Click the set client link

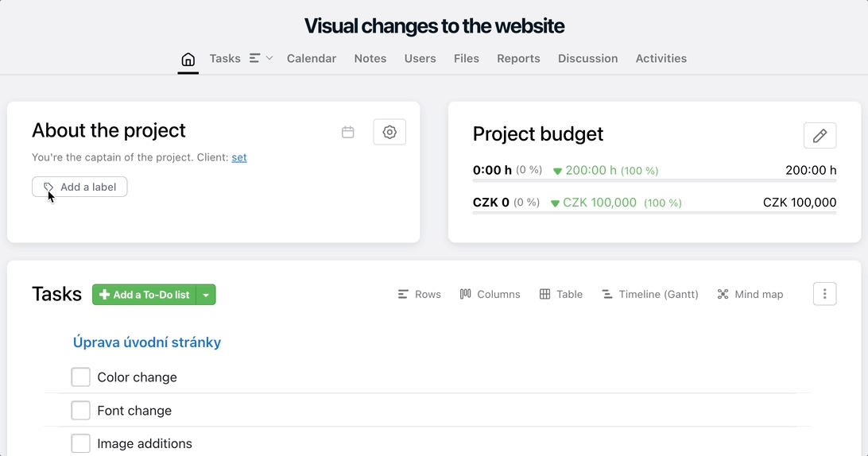point(239,157)
